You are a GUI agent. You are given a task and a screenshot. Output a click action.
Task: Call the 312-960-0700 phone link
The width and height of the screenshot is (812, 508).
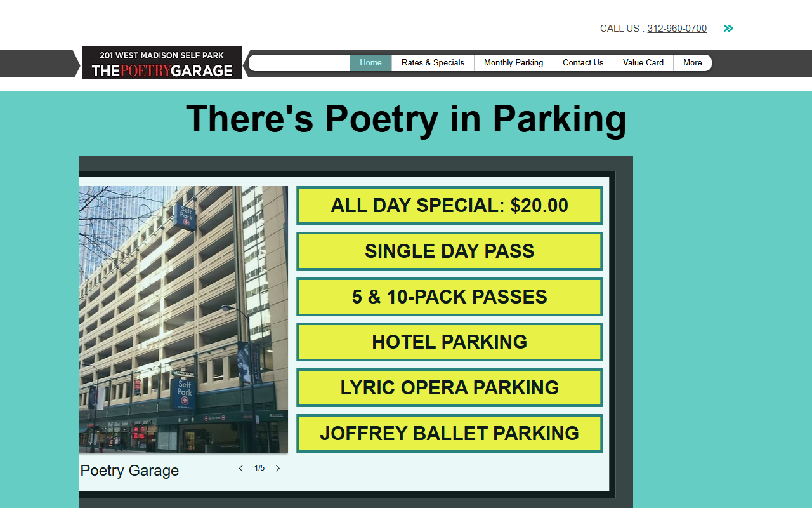click(x=677, y=29)
